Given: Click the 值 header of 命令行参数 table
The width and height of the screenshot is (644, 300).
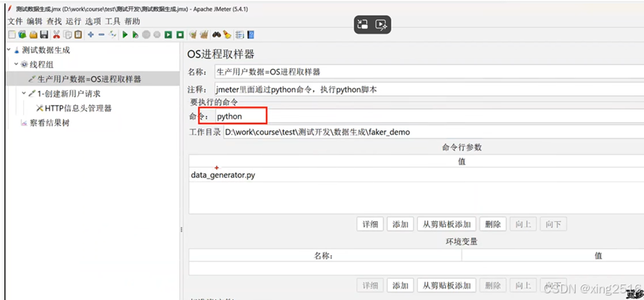Looking at the screenshot, I should [x=462, y=162].
